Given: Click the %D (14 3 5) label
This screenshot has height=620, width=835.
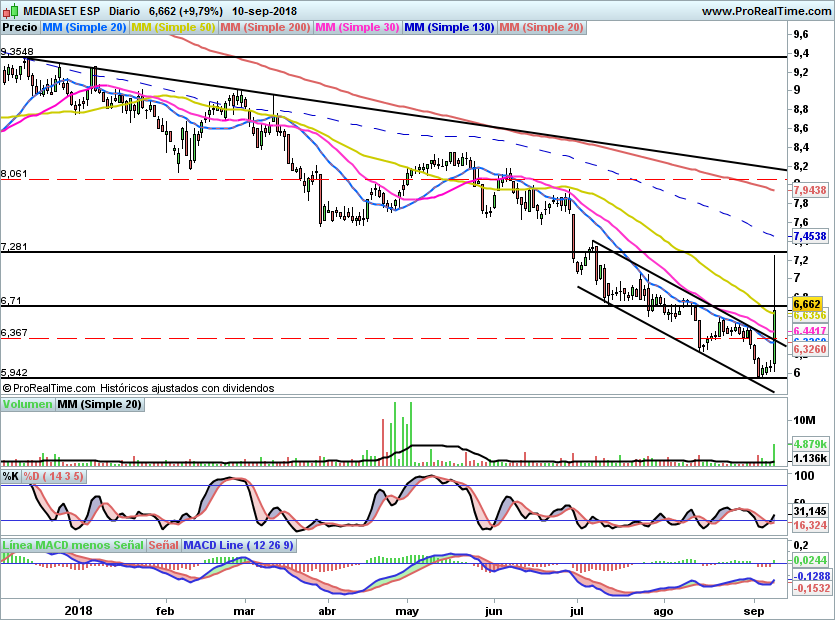Looking at the screenshot, I should tap(54, 477).
